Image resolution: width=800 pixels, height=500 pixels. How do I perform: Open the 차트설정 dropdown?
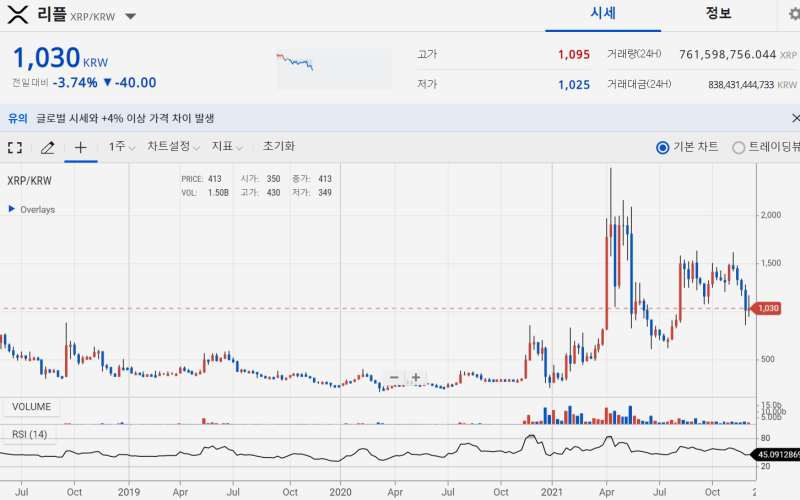173,147
